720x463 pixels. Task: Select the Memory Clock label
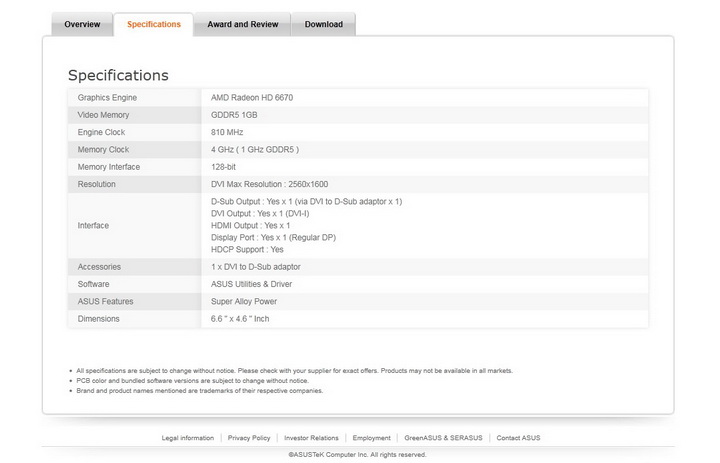click(103, 150)
